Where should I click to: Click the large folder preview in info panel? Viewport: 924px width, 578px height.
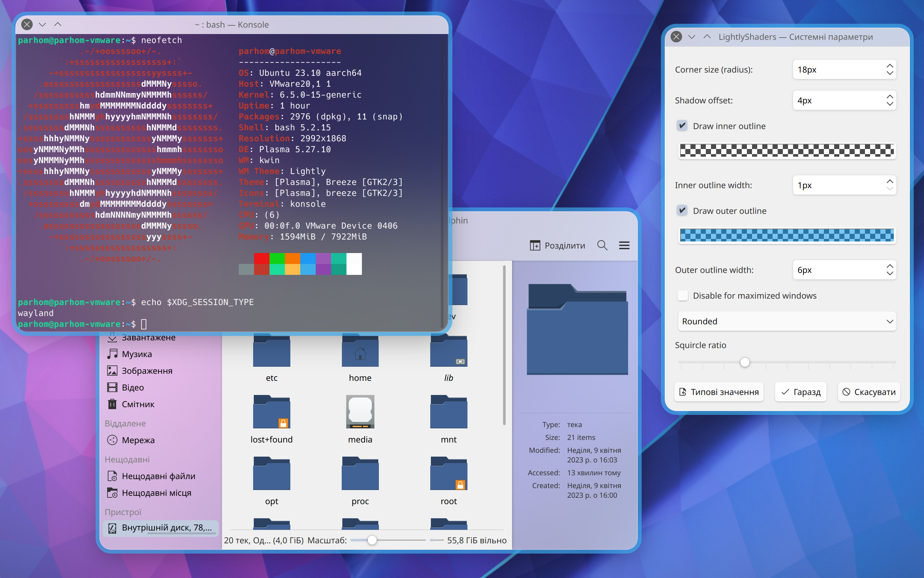[577, 329]
